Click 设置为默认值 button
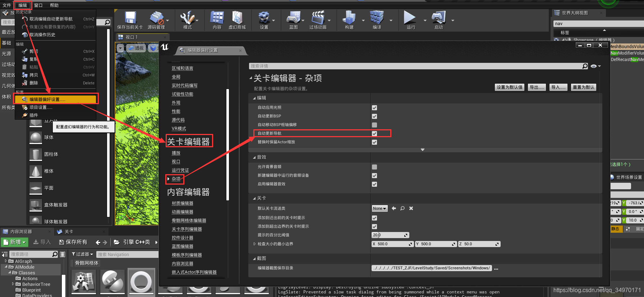This screenshot has height=297, width=644. point(510,87)
